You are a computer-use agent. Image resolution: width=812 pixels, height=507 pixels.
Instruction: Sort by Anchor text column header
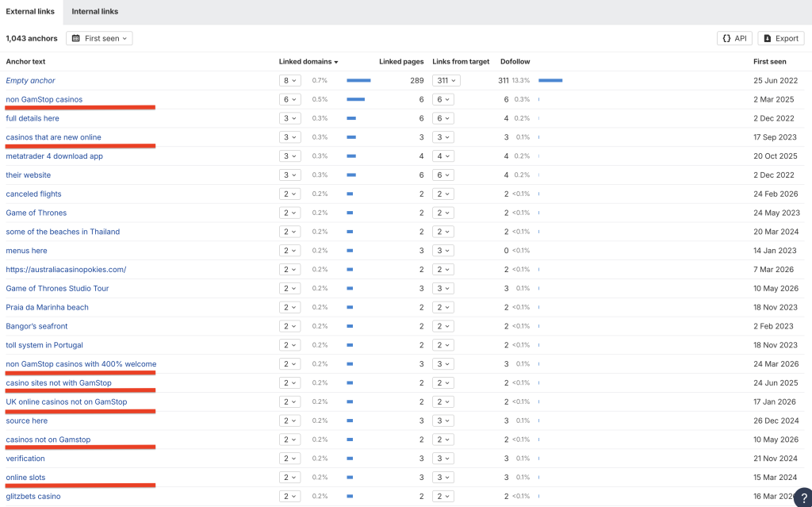[x=25, y=61]
